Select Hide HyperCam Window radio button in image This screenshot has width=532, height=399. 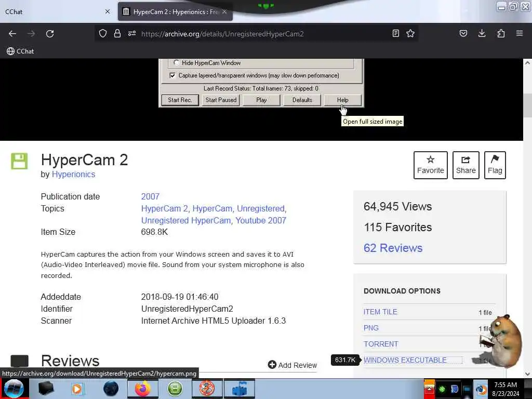(x=176, y=63)
